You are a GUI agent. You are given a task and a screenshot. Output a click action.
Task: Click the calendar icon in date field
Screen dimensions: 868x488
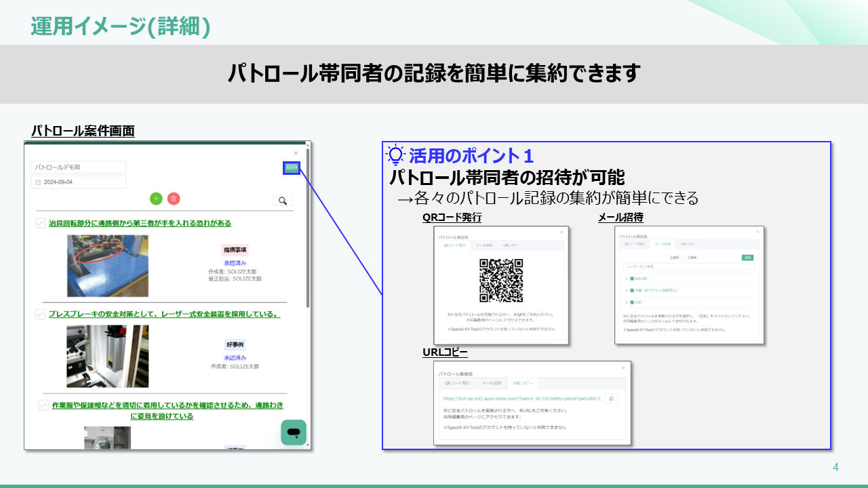tap(38, 182)
